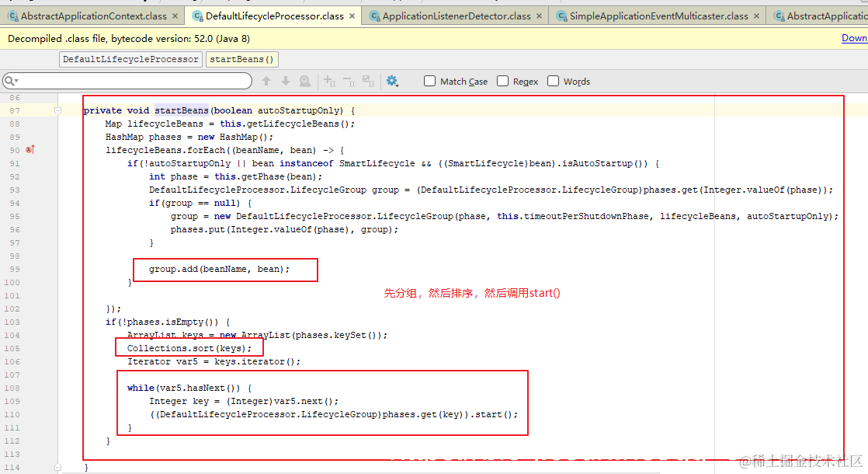Collapse startBeans method fold marker at line 87

tap(57, 111)
